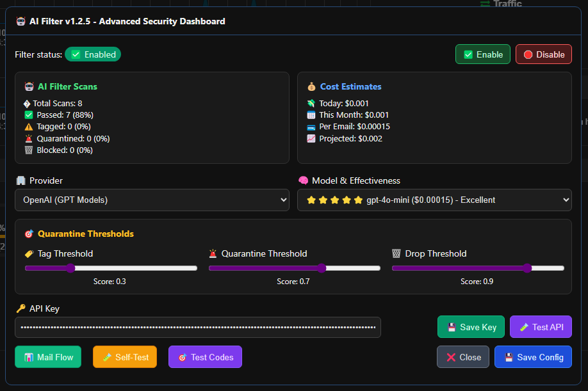The width and height of the screenshot is (588, 391).
Task: Click the siren icon beside Quarantine Threshold
Action: coord(213,253)
